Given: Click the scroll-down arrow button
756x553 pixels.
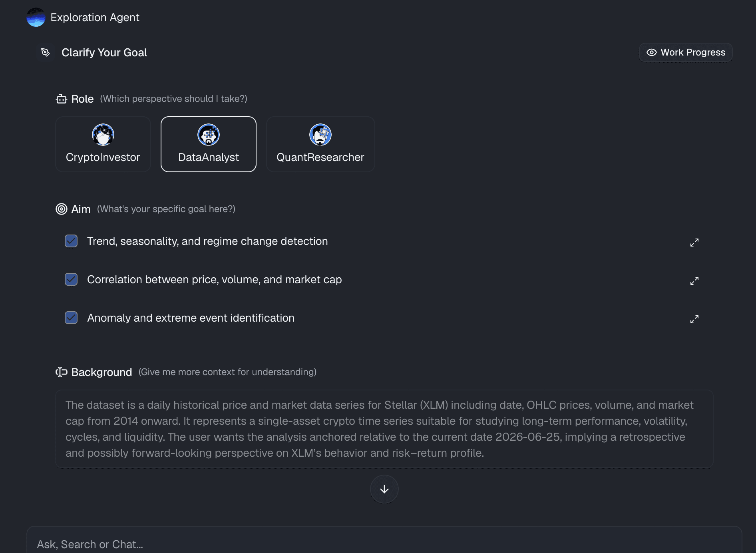Looking at the screenshot, I should (x=384, y=489).
